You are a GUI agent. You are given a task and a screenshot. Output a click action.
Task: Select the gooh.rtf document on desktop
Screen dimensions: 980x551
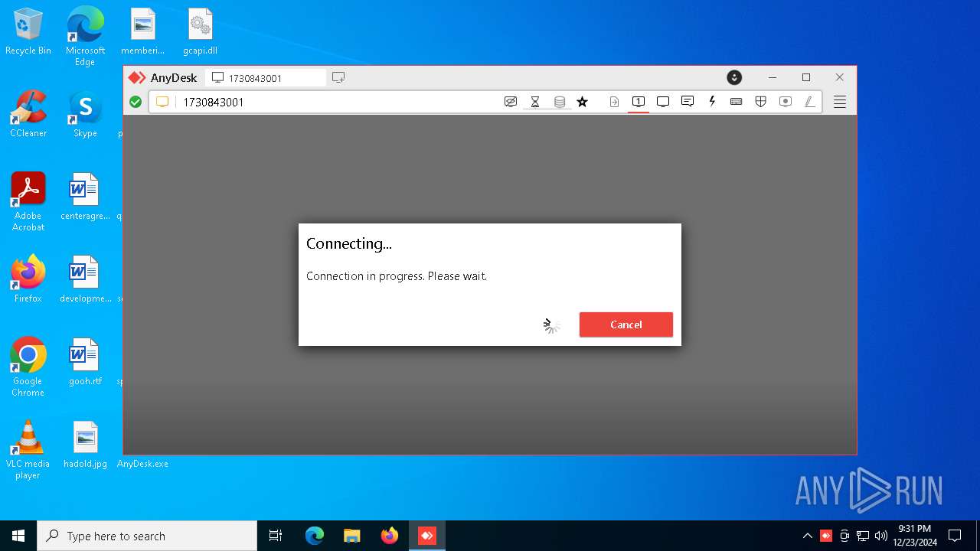point(85,362)
